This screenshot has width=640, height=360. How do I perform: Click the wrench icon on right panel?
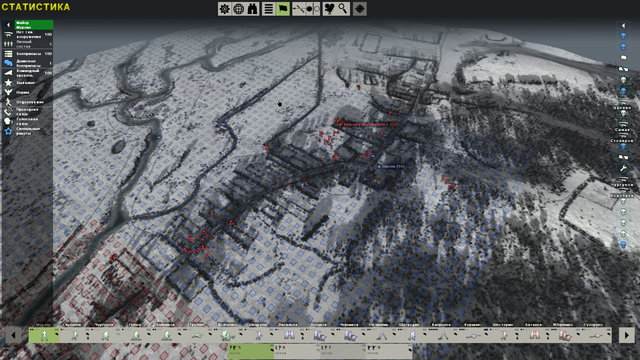pyautogui.click(x=623, y=168)
